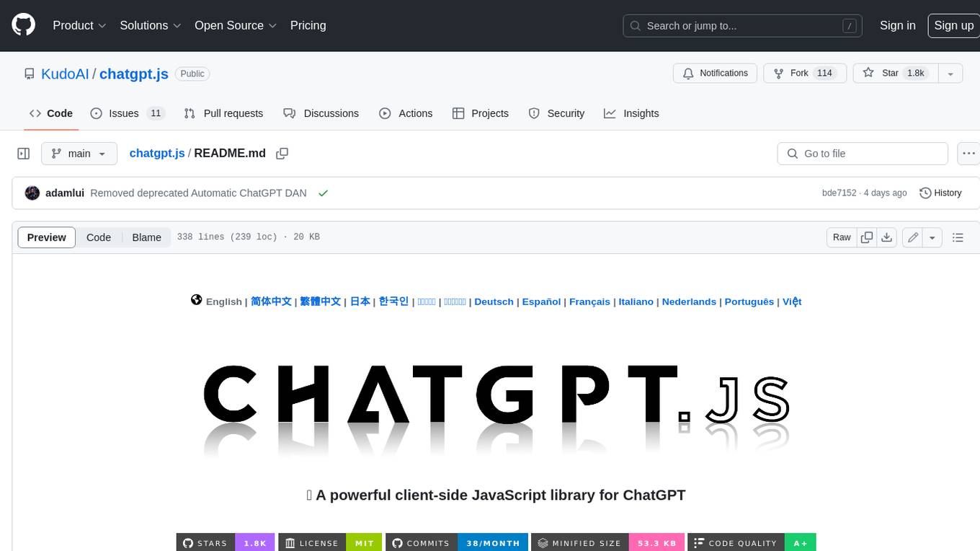The height and width of the screenshot is (551, 980).
Task: Open the Raw file view
Action: coord(842,237)
